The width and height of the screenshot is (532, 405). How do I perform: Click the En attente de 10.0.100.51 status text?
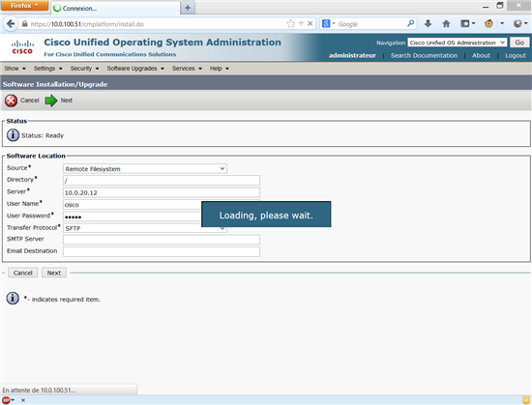click(x=39, y=391)
